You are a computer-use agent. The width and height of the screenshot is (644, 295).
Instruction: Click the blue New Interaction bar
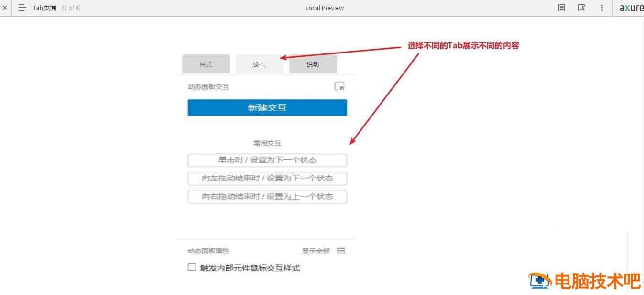(x=267, y=107)
